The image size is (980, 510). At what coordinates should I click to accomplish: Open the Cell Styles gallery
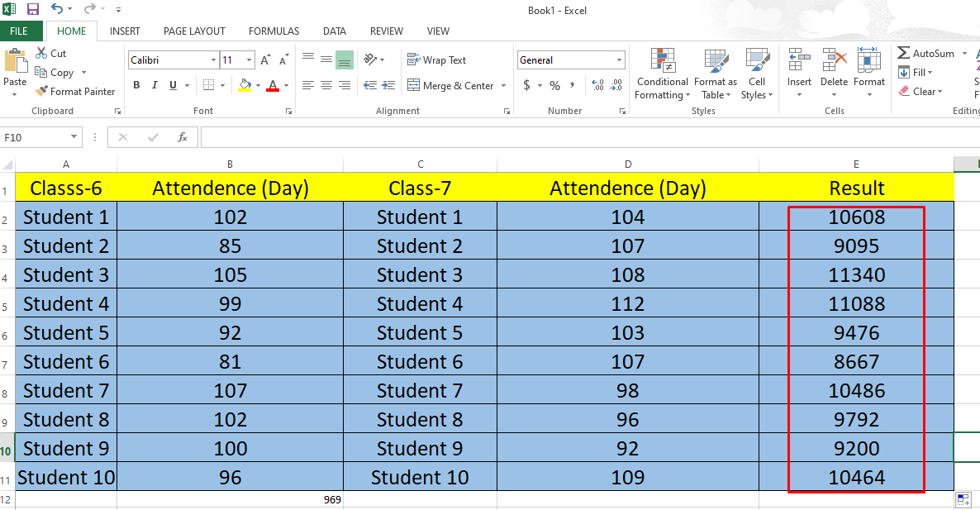point(757,74)
